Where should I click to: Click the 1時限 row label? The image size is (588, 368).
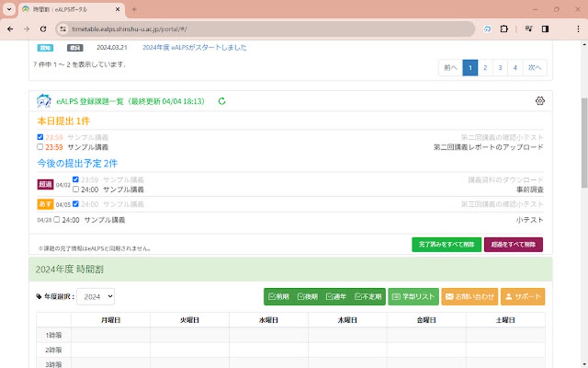(x=53, y=335)
